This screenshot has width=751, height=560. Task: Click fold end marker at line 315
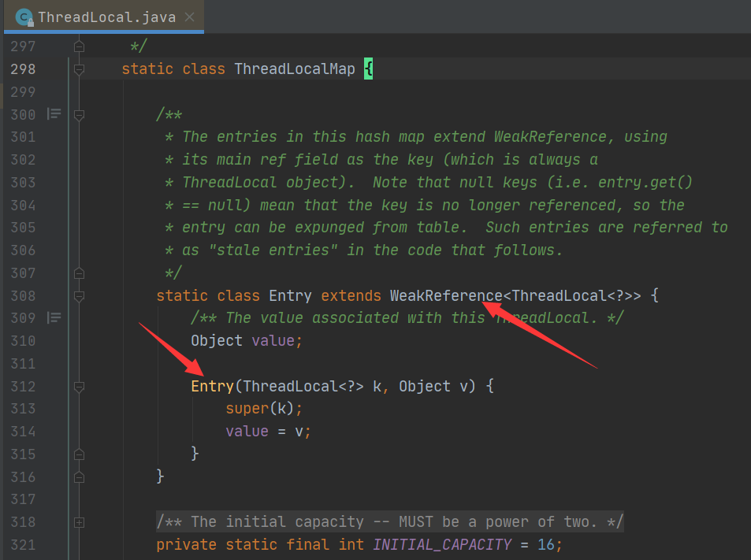[x=78, y=454]
